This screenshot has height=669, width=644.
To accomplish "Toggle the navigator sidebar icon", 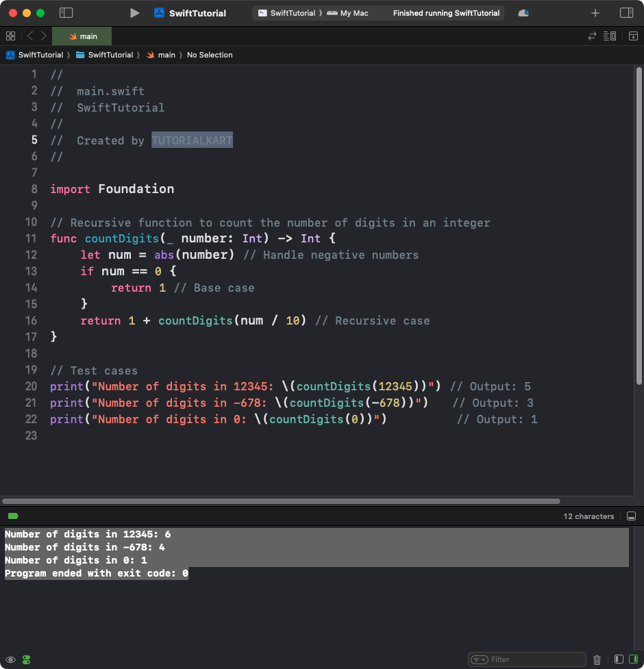I will [x=66, y=12].
